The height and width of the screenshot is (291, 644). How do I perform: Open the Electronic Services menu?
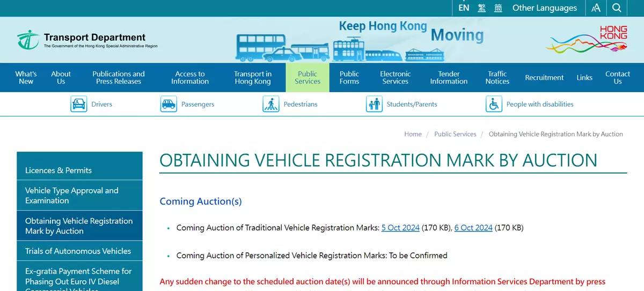396,78
